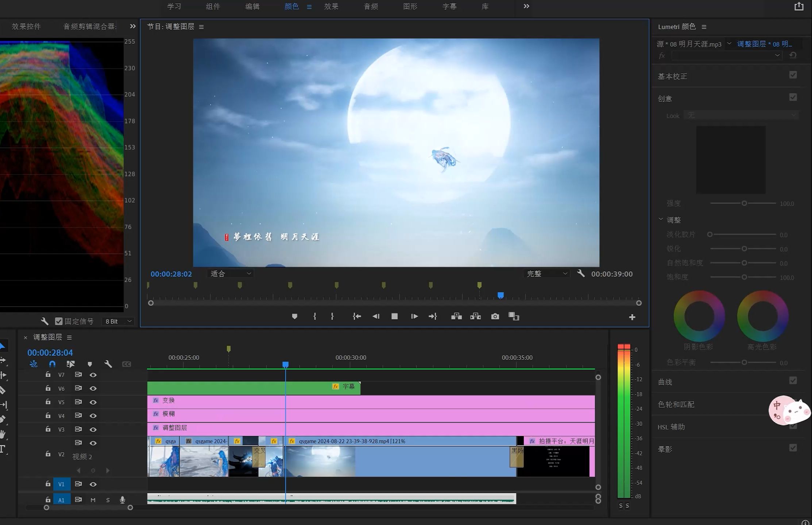This screenshot has width=812, height=525.
Task: Mute audio track A1
Action: [x=93, y=500]
